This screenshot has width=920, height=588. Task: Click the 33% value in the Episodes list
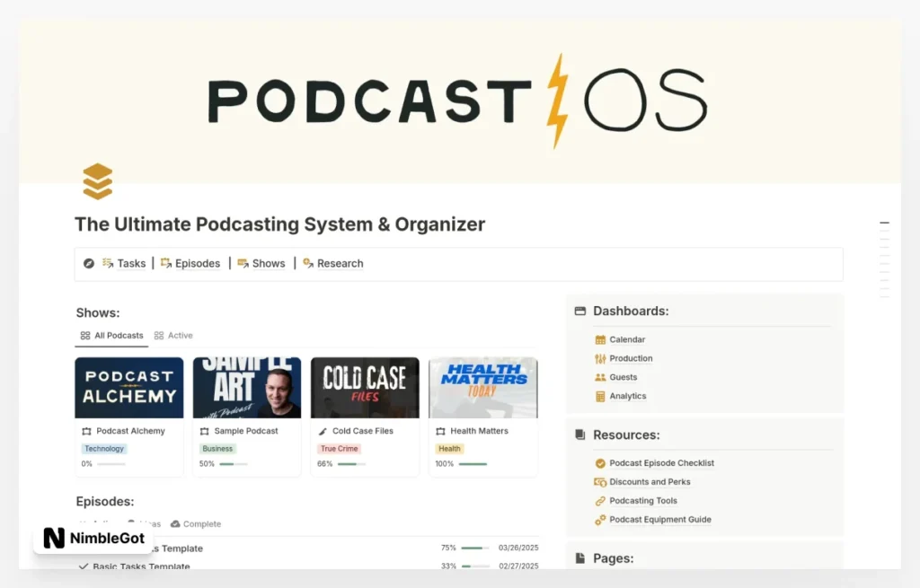pos(448,566)
